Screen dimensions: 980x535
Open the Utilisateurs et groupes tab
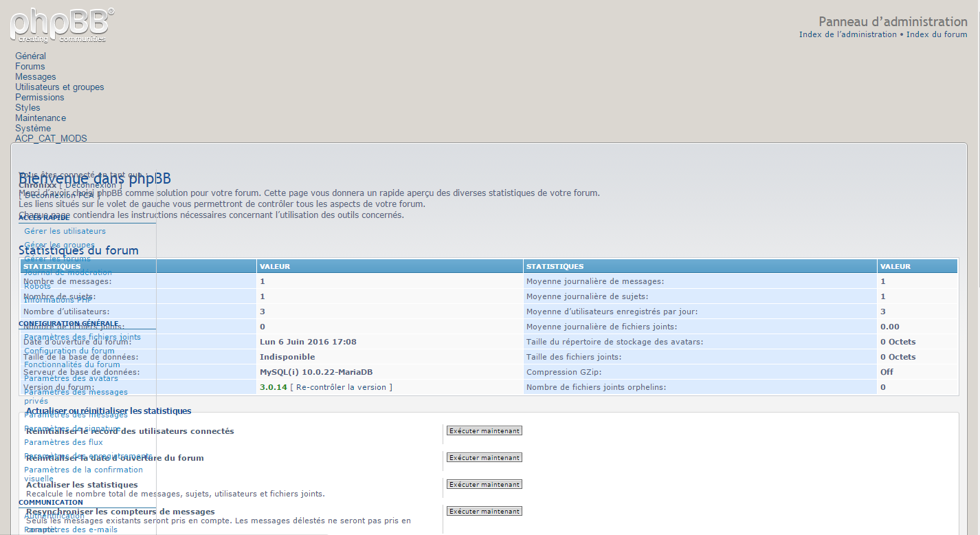click(60, 87)
